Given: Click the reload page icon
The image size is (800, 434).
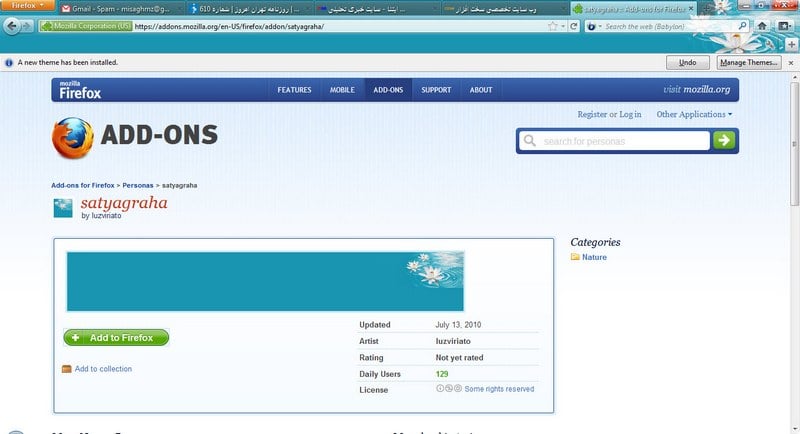Looking at the screenshot, I should pos(573,26).
